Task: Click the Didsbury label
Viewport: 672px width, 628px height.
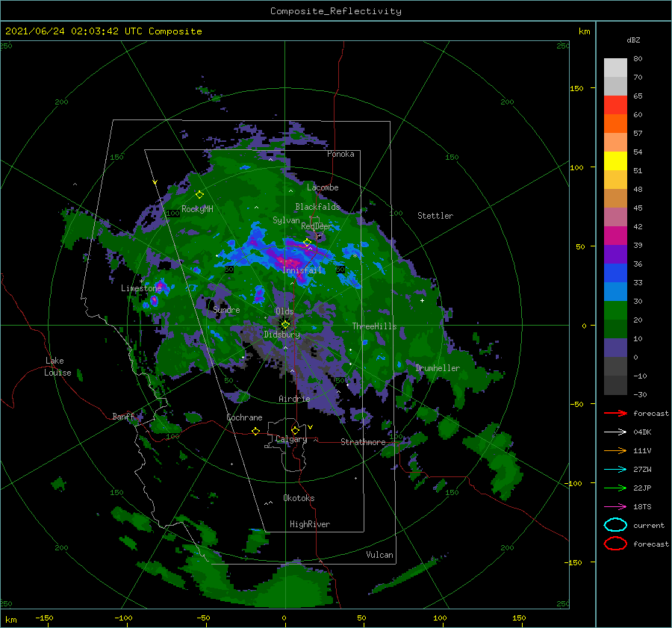Action: [x=282, y=335]
